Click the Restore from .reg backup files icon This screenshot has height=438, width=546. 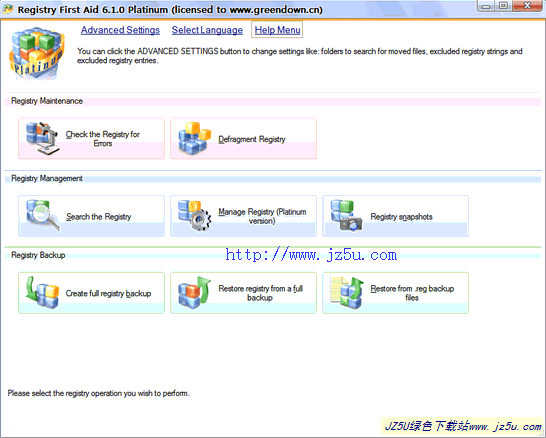tap(347, 292)
